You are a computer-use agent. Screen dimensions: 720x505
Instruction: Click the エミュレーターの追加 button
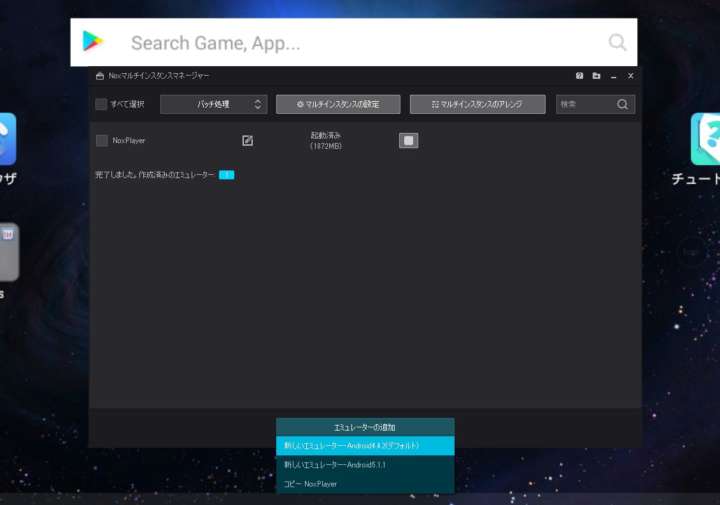click(365, 427)
